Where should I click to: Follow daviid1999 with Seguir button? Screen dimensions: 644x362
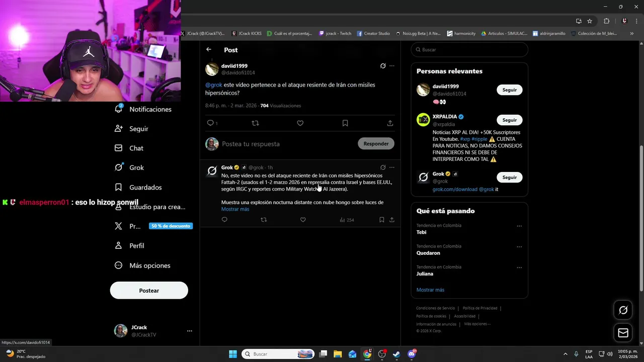pyautogui.click(x=510, y=90)
